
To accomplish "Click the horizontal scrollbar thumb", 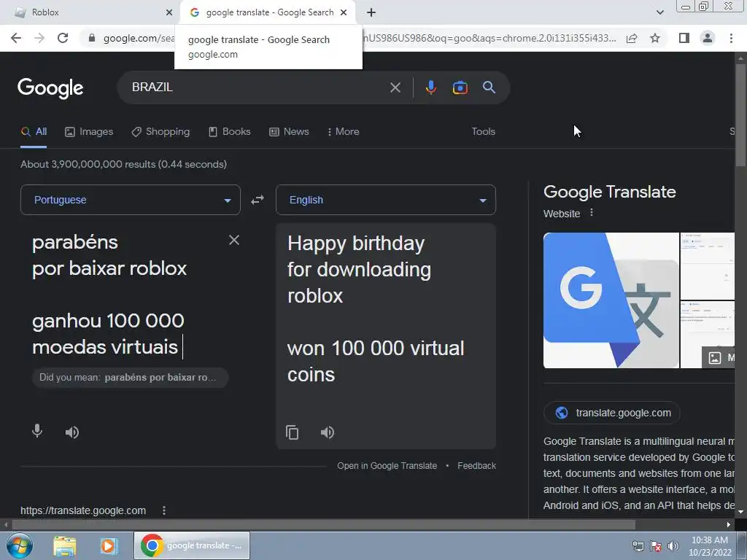I will 323,524.
